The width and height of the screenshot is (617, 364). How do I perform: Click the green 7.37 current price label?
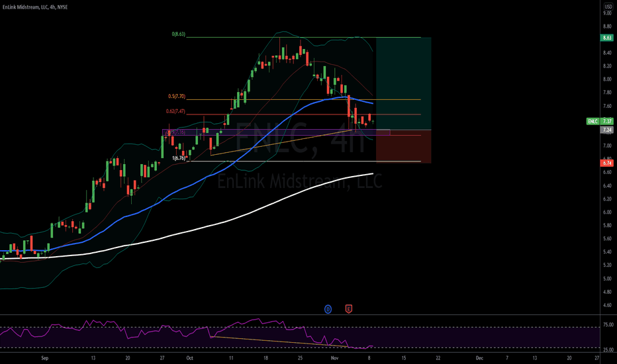[x=607, y=121]
